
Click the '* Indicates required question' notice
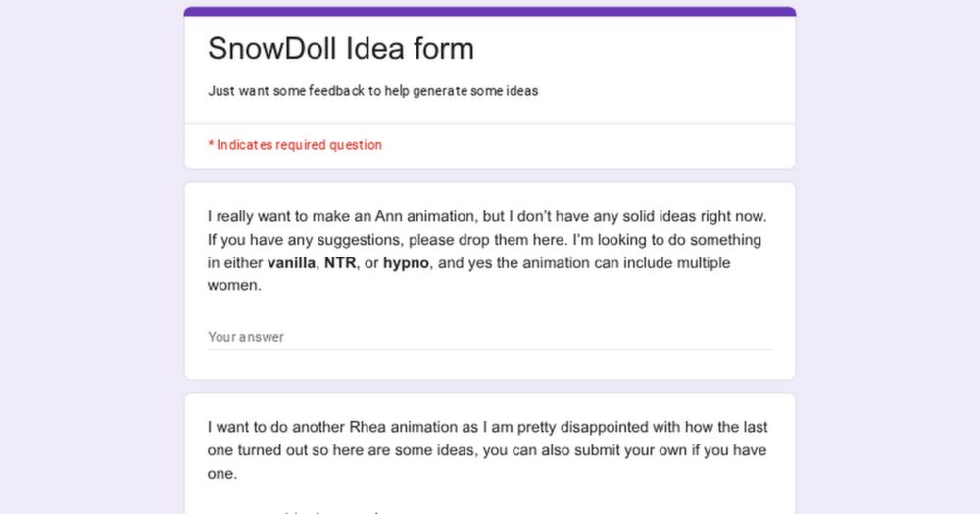[x=295, y=145]
